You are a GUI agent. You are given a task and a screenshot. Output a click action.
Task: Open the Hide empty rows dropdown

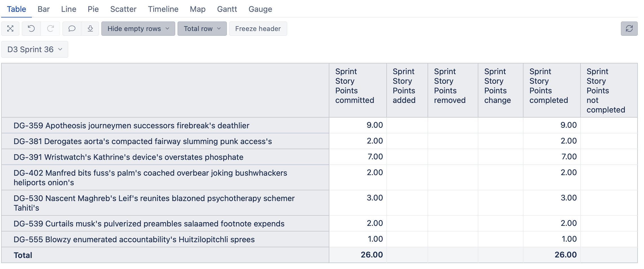pyautogui.click(x=138, y=28)
